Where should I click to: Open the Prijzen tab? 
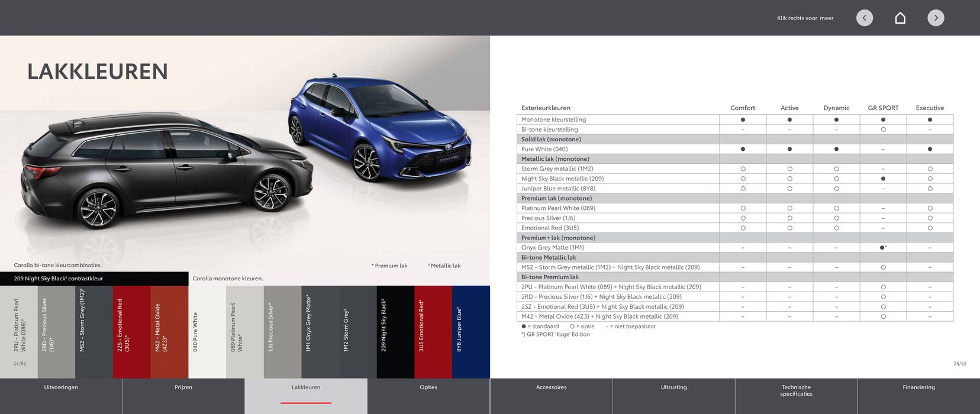183,388
